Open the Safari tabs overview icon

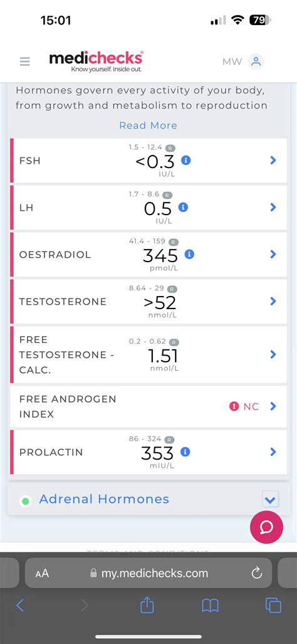(273, 605)
